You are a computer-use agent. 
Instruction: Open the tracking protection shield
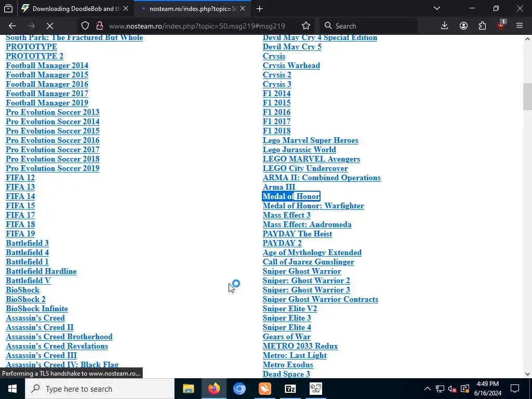[85, 26]
